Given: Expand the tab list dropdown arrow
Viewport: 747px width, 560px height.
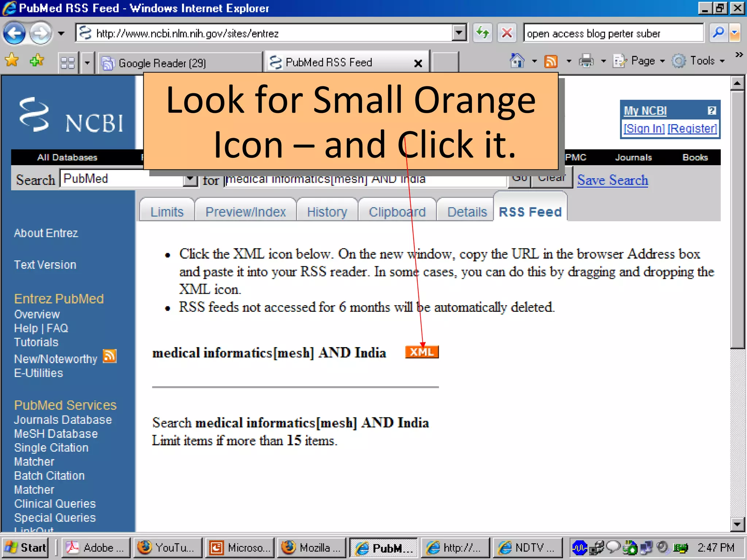Looking at the screenshot, I should (87, 63).
